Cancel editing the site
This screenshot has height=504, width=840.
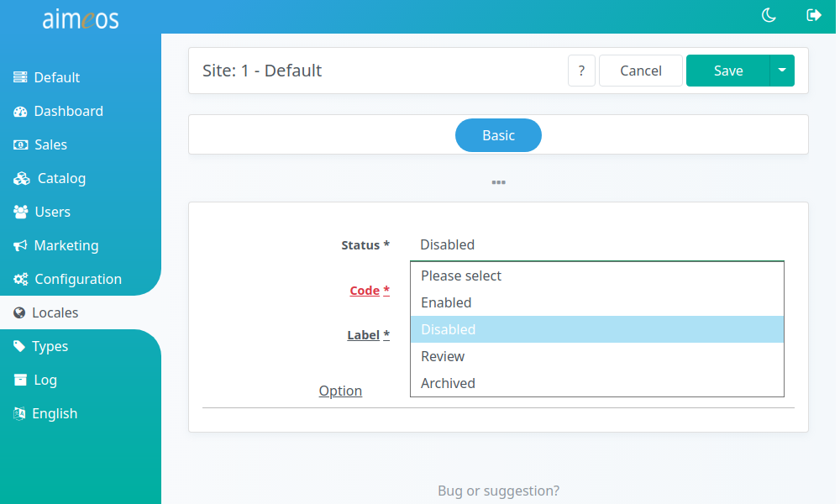point(641,71)
